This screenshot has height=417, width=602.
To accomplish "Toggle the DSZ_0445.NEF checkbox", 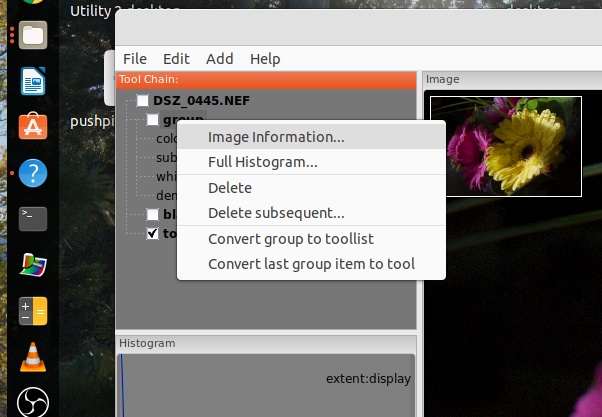I will coord(143,101).
